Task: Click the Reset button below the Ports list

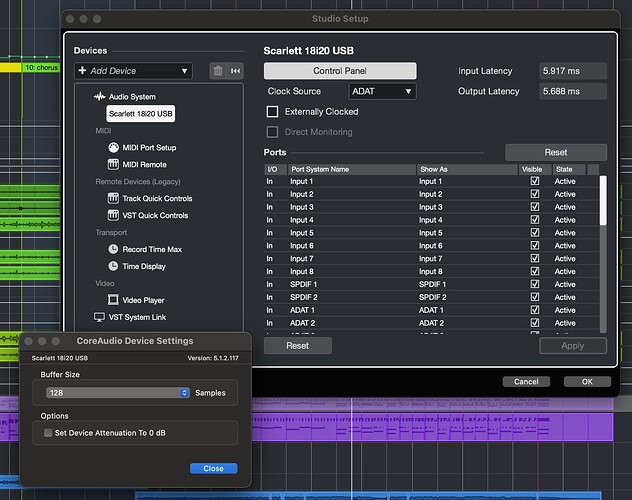Action: (298, 346)
